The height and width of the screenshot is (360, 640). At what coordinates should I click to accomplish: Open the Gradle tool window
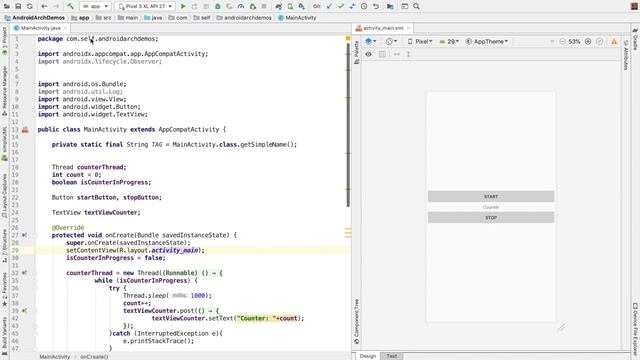tap(635, 39)
